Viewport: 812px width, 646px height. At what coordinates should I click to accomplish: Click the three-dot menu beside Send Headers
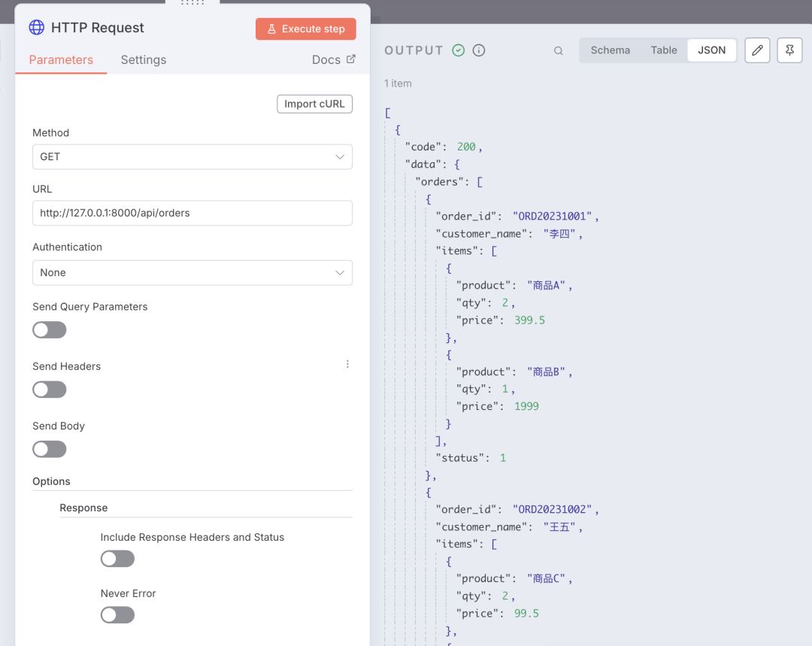347,364
